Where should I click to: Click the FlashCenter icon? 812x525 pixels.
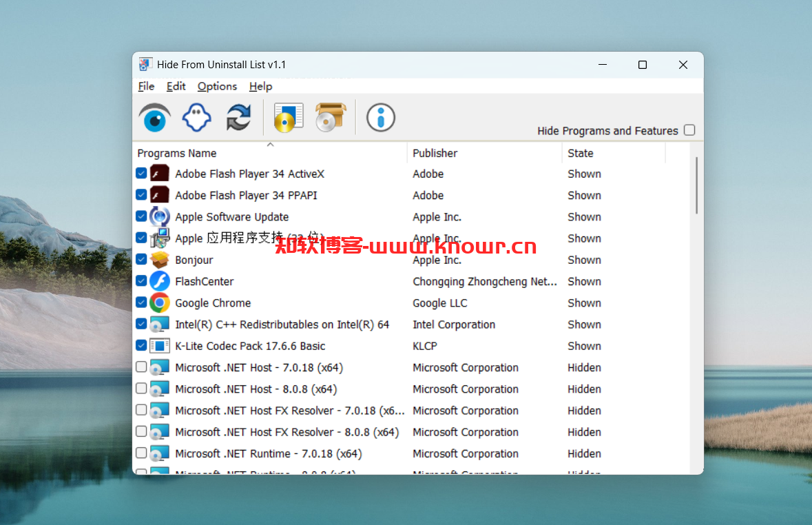[x=160, y=281]
